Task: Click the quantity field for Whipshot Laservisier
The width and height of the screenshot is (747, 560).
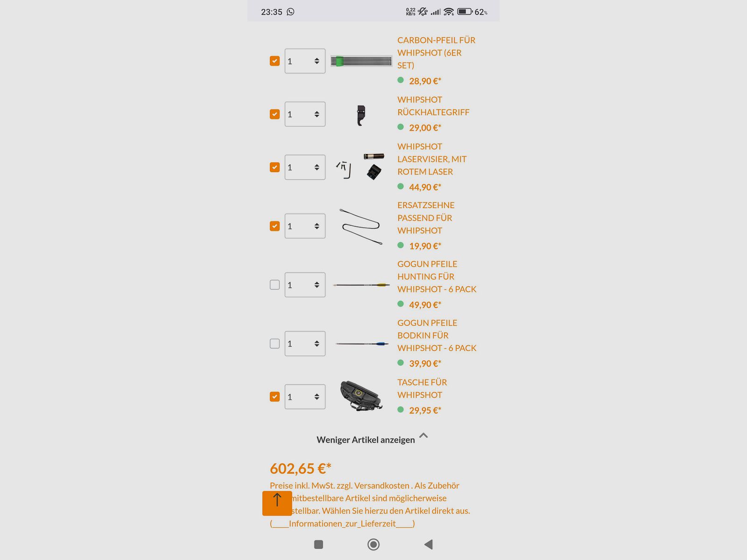Action: click(x=305, y=167)
